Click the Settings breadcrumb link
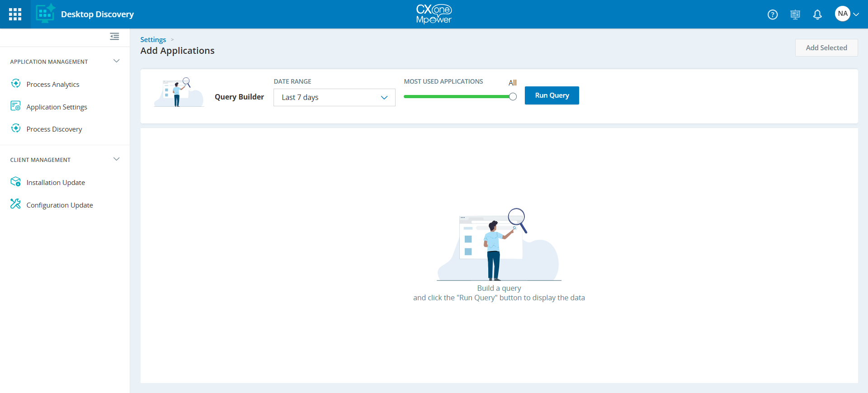 [x=153, y=40]
